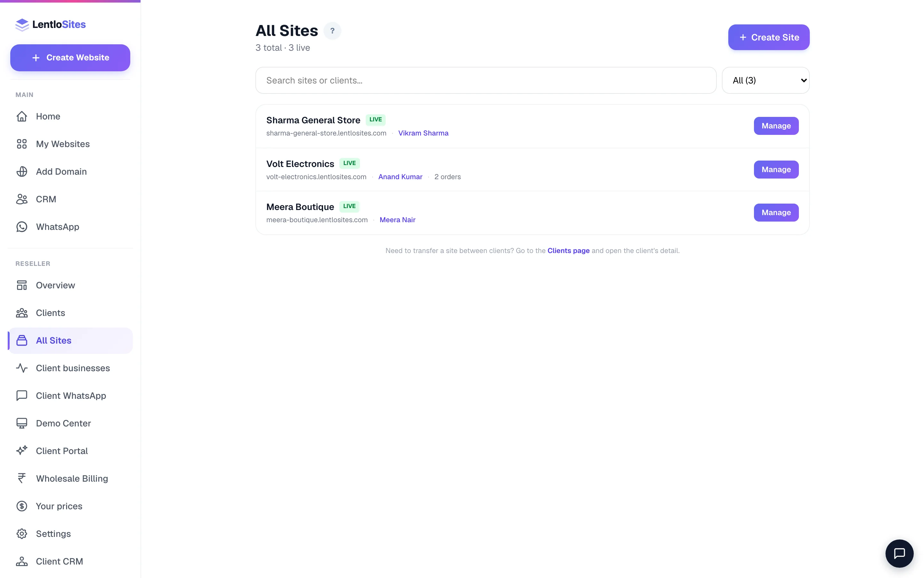Click the Clients group icon
This screenshot has height=578, width=924.
[x=22, y=313]
